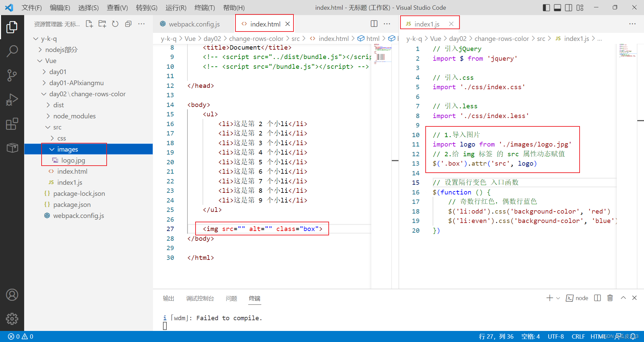Open the Manage gear icon
The height and width of the screenshot is (342, 644).
[12, 319]
